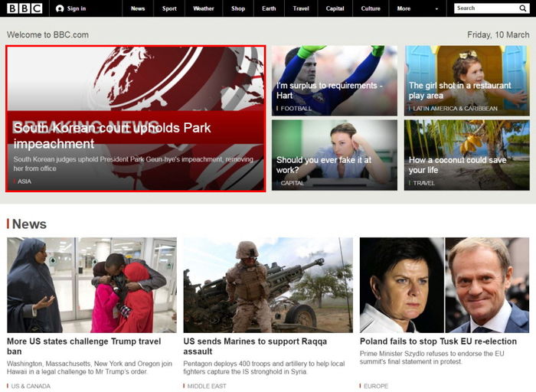Click the LATIN AMERICA & CARIBBEAN tag

tap(455, 109)
